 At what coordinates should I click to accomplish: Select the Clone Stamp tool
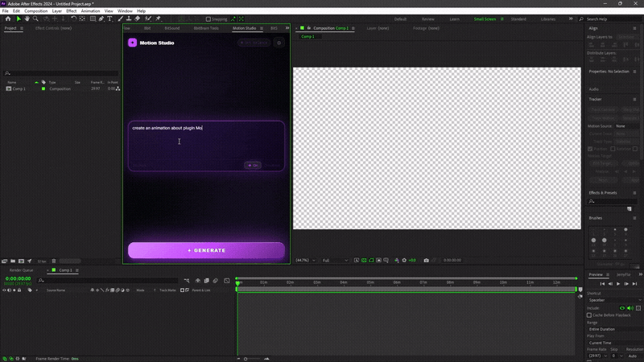[129, 19]
